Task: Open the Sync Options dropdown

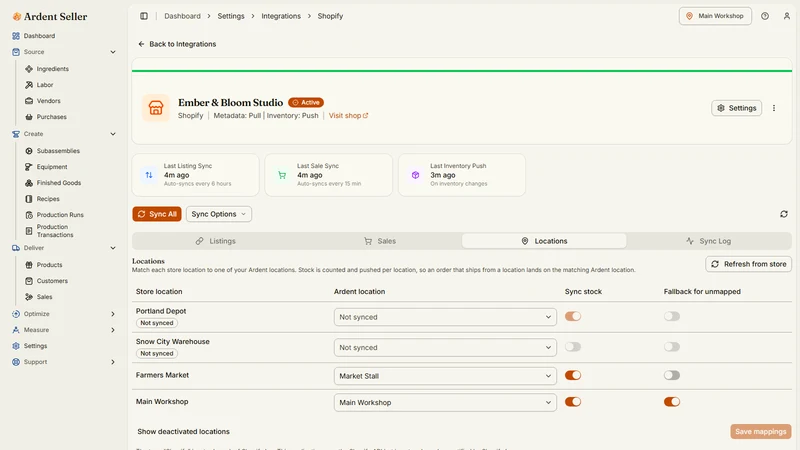Action: [x=218, y=214]
